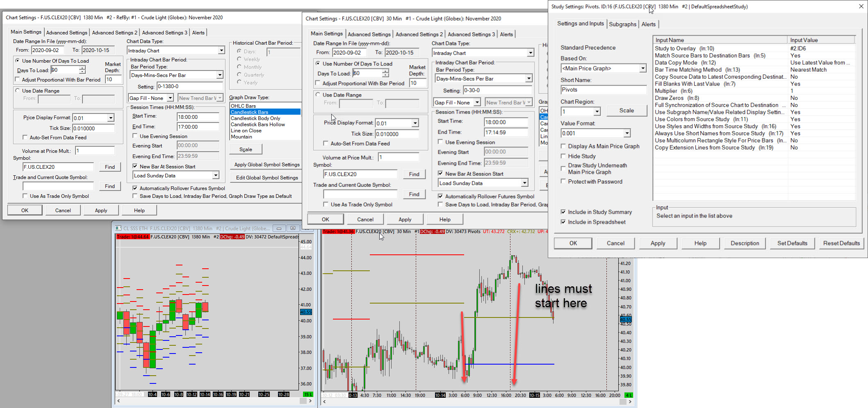
Task: Click right scroll arrow on 1380 Min chart
Action: [310, 401]
